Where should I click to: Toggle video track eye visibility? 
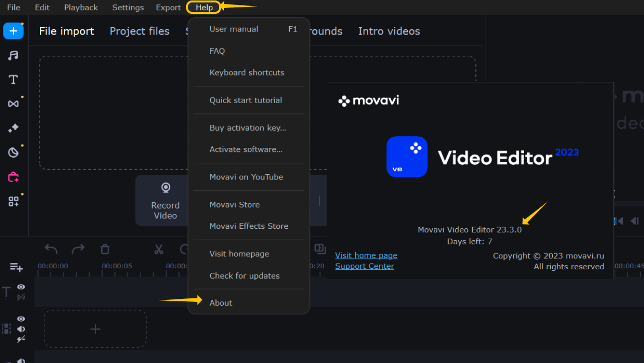pyautogui.click(x=21, y=319)
